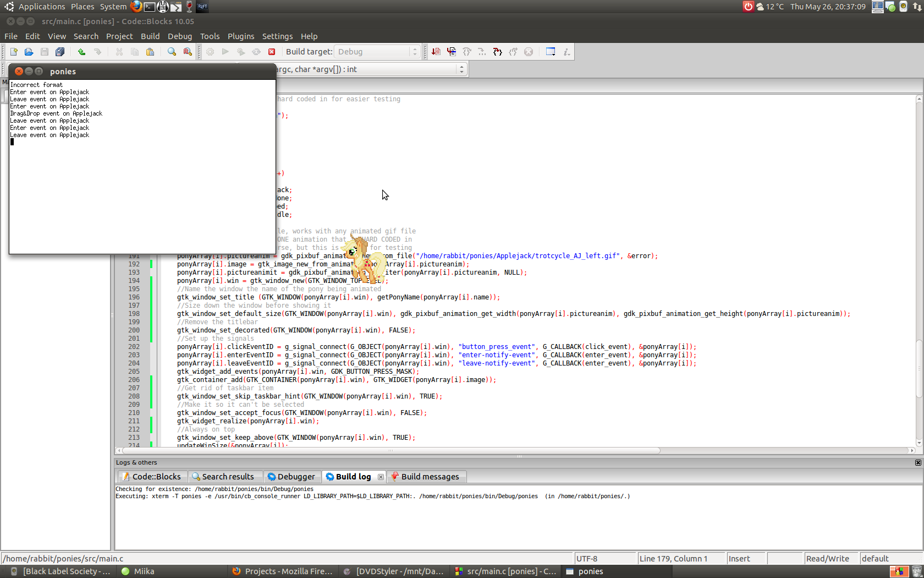Open the Applications menu in the top panel
This screenshot has height=578, width=924.
tap(42, 7)
